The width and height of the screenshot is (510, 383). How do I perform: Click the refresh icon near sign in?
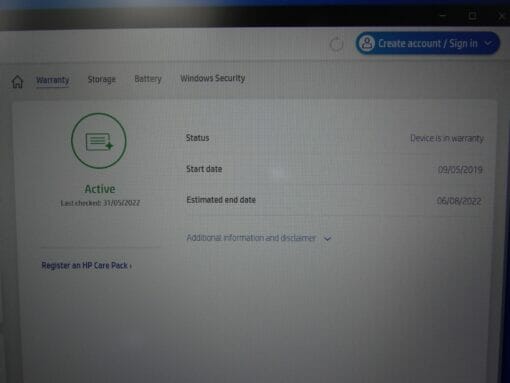click(x=336, y=44)
